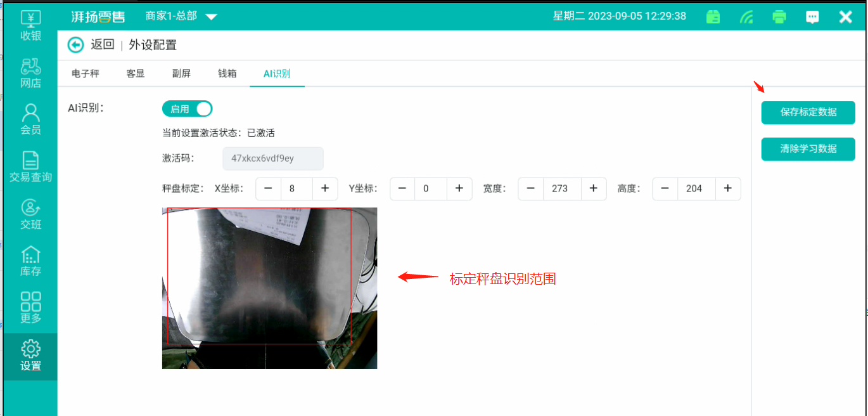Click the 返回 back link

pos(103,44)
